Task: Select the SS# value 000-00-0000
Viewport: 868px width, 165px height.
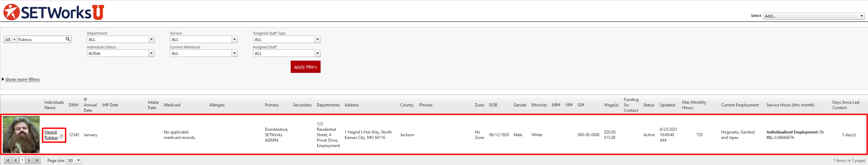Action: (x=589, y=135)
